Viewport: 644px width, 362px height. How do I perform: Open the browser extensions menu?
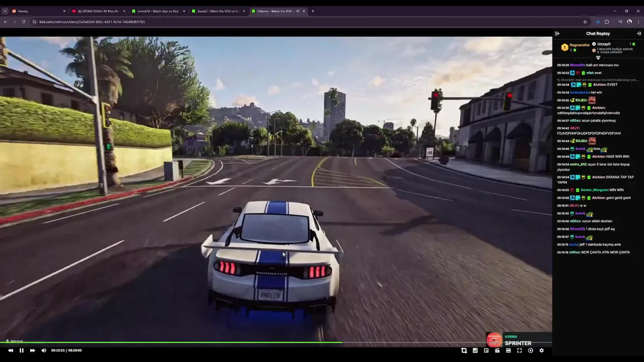(x=607, y=22)
